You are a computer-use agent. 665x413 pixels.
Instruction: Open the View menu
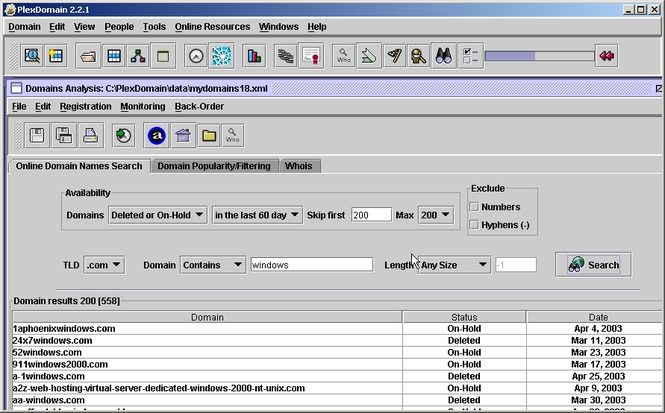click(84, 27)
